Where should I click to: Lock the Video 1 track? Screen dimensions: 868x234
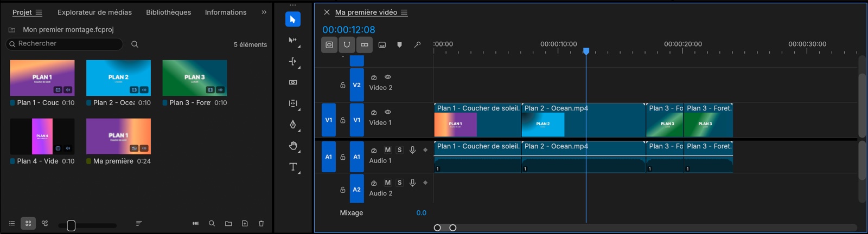pyautogui.click(x=343, y=120)
